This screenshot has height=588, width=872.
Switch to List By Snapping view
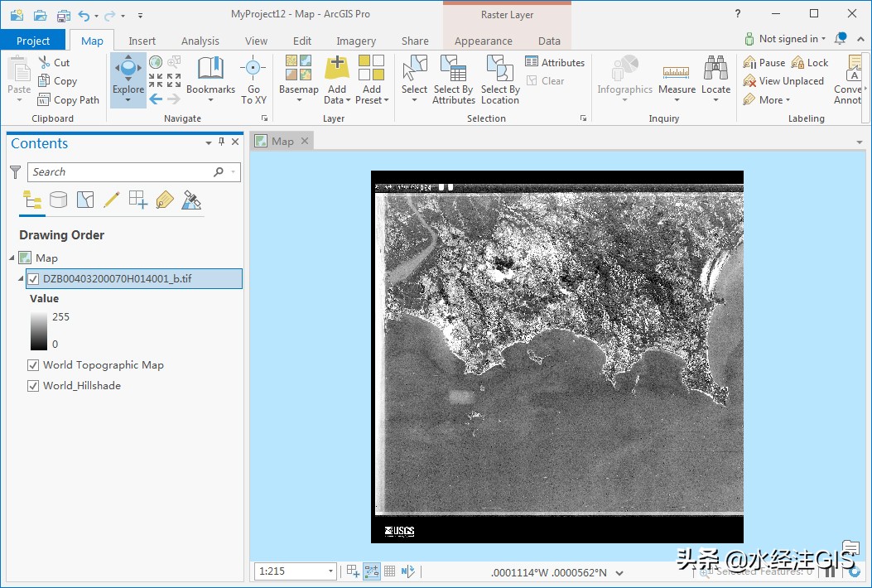tap(138, 199)
